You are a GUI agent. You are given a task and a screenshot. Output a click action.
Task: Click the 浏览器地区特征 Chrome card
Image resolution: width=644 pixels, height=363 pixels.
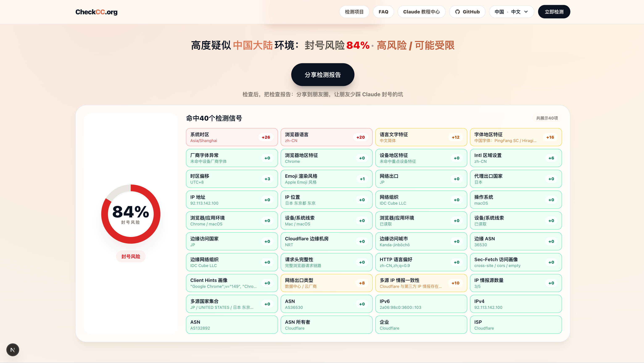tap(326, 158)
